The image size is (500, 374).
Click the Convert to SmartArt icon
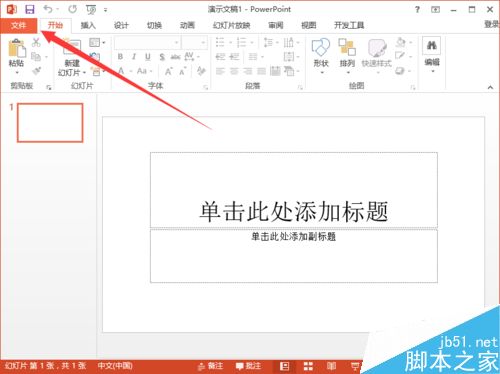(291, 71)
